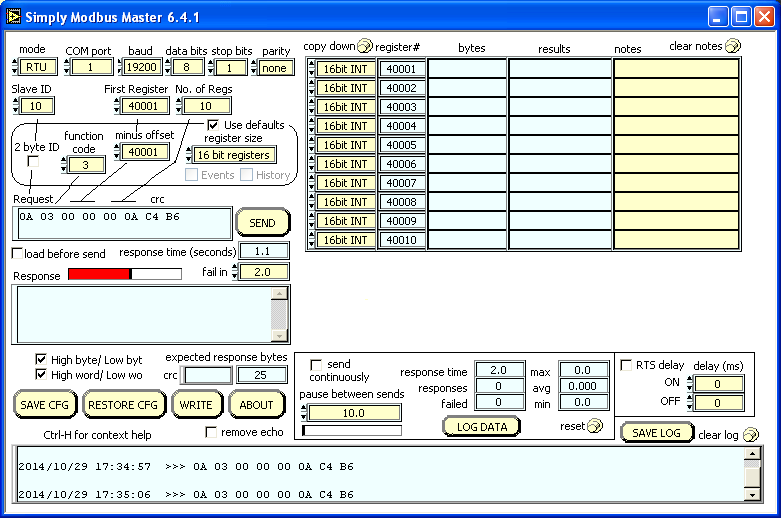Open data type selector for register 40002
The width and height of the screenshot is (781, 518).
click(x=345, y=88)
